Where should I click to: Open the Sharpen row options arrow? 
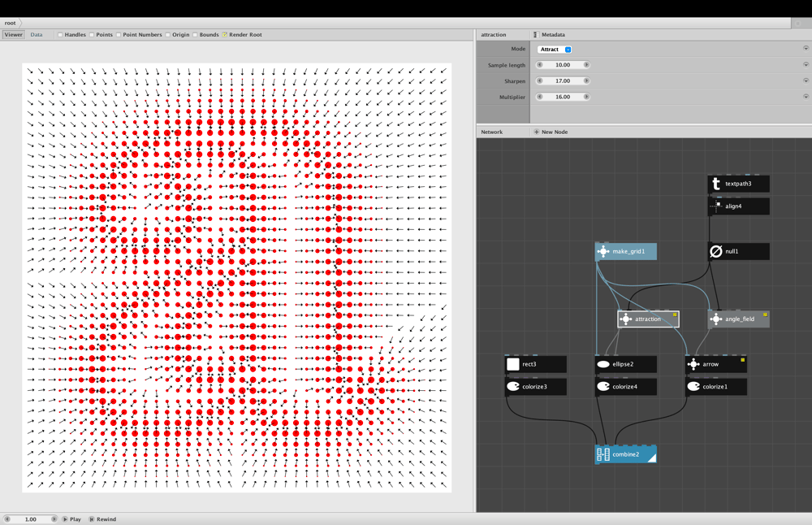pyautogui.click(x=806, y=80)
